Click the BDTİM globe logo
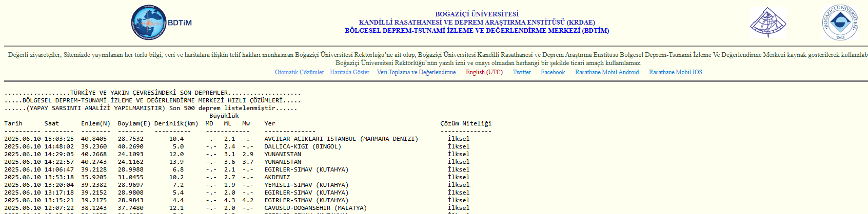Screen dimensions: 868x214 (x=162, y=23)
